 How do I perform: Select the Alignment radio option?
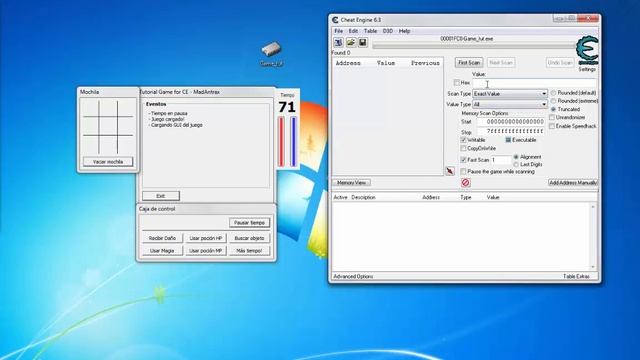pos(516,157)
